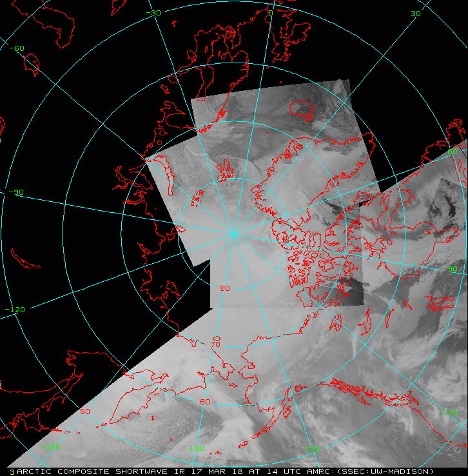468x476 pixels.
Task: Click the green 180 longitude label
Action: pos(197,448)
